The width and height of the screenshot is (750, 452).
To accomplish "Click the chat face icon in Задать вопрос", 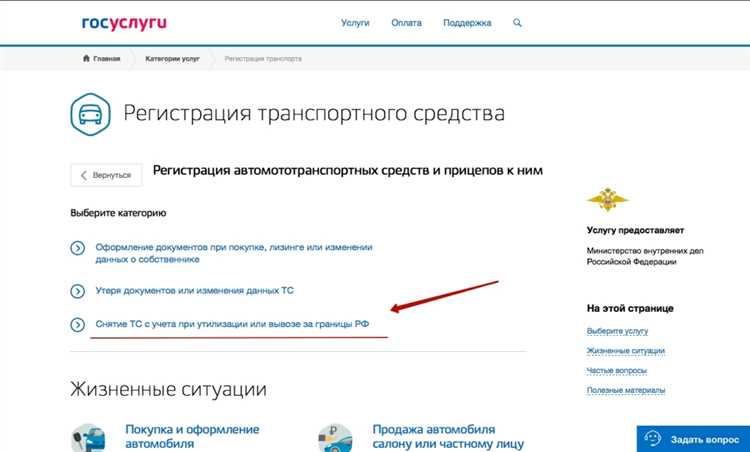I will pyautogui.click(x=652, y=439).
